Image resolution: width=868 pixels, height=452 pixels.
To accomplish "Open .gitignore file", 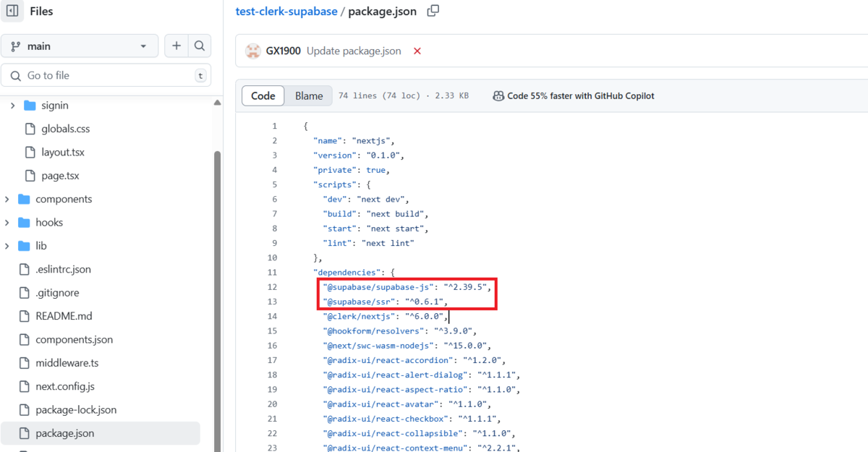I will pyautogui.click(x=57, y=293).
